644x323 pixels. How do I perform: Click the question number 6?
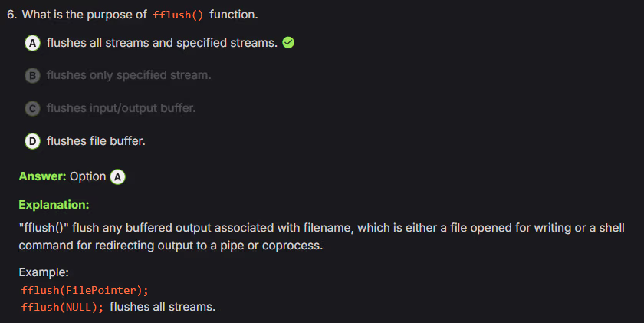[x=22, y=15]
